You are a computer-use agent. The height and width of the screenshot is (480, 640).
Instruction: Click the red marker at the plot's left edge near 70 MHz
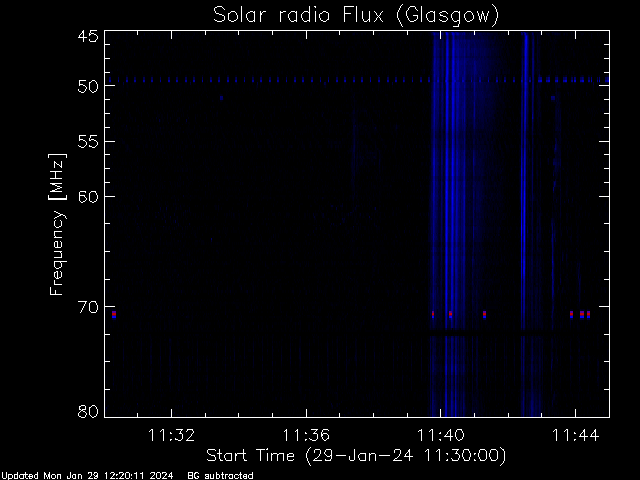114,314
